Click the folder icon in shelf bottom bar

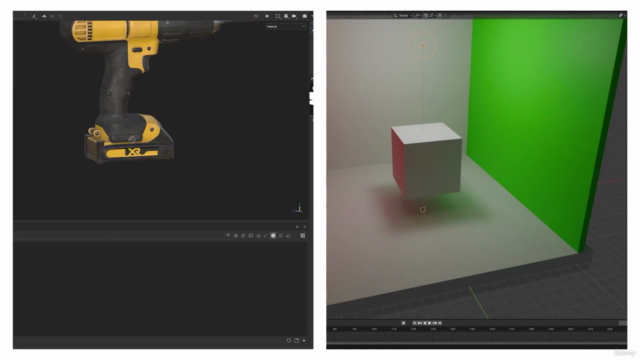click(x=297, y=340)
